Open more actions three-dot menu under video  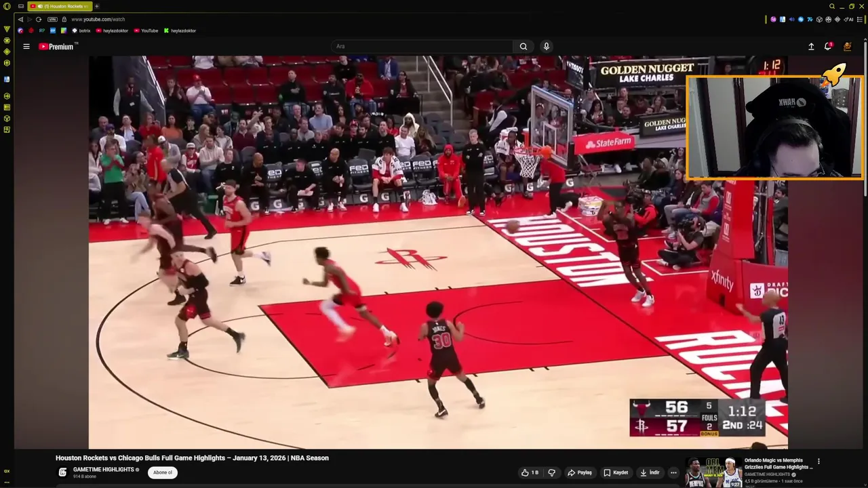[x=673, y=472]
